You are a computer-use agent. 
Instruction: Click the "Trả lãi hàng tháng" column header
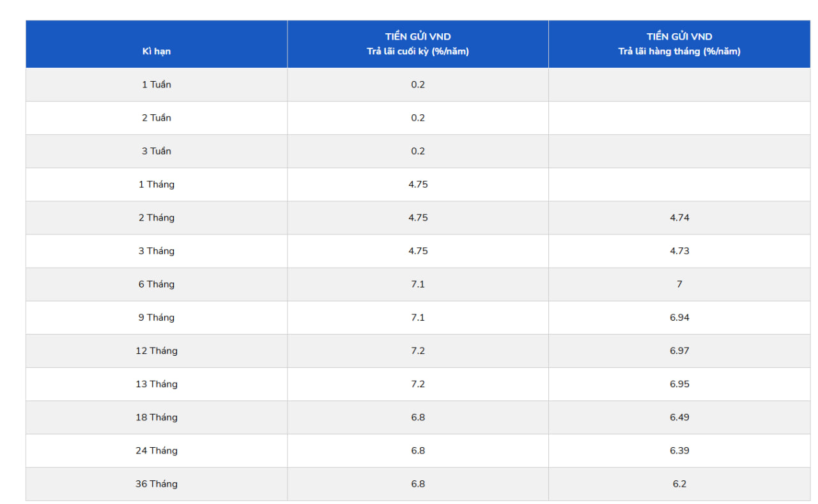679,44
